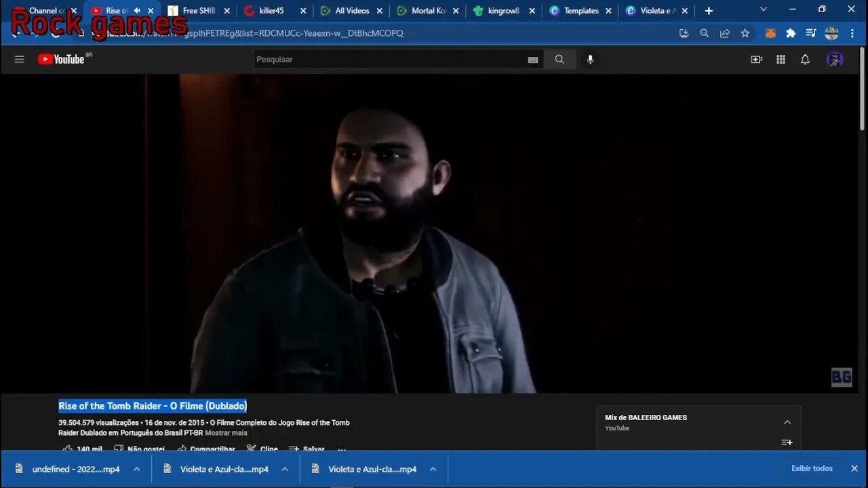This screenshot has height=488, width=868.
Task: Switch to the Mortal Ko tab
Action: click(x=428, y=11)
